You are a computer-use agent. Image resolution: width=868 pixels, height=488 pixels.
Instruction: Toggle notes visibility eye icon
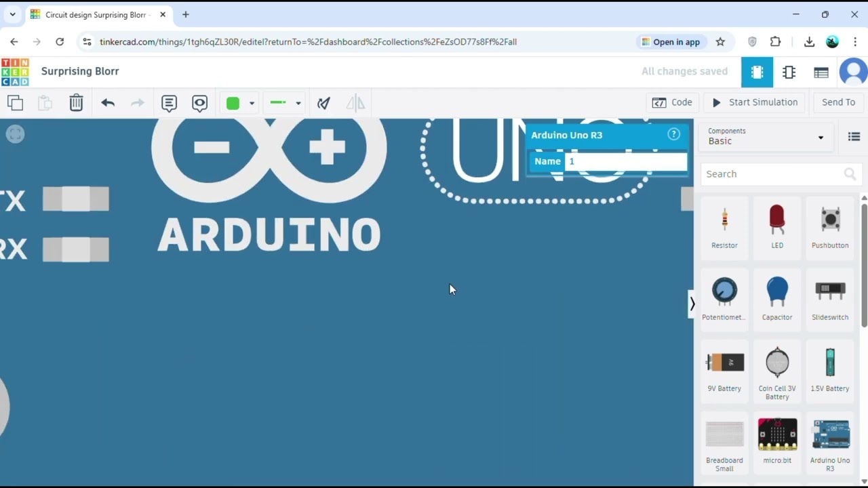[x=199, y=103]
